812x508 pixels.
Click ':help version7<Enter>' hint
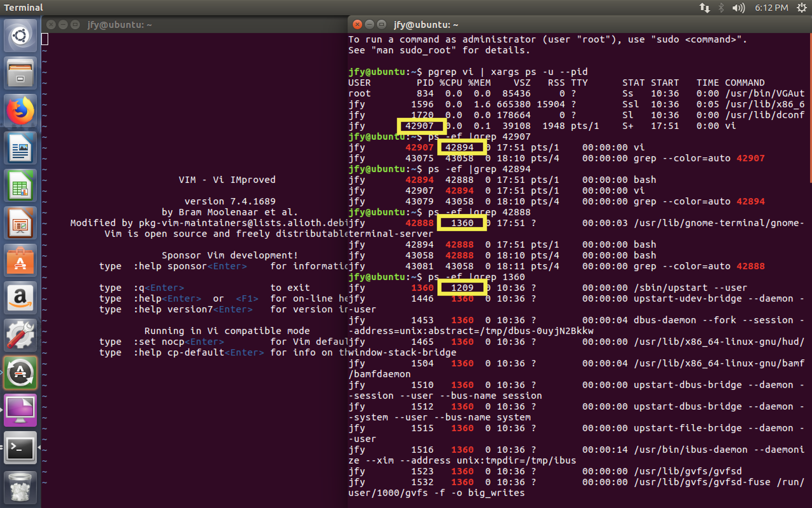[x=193, y=310]
